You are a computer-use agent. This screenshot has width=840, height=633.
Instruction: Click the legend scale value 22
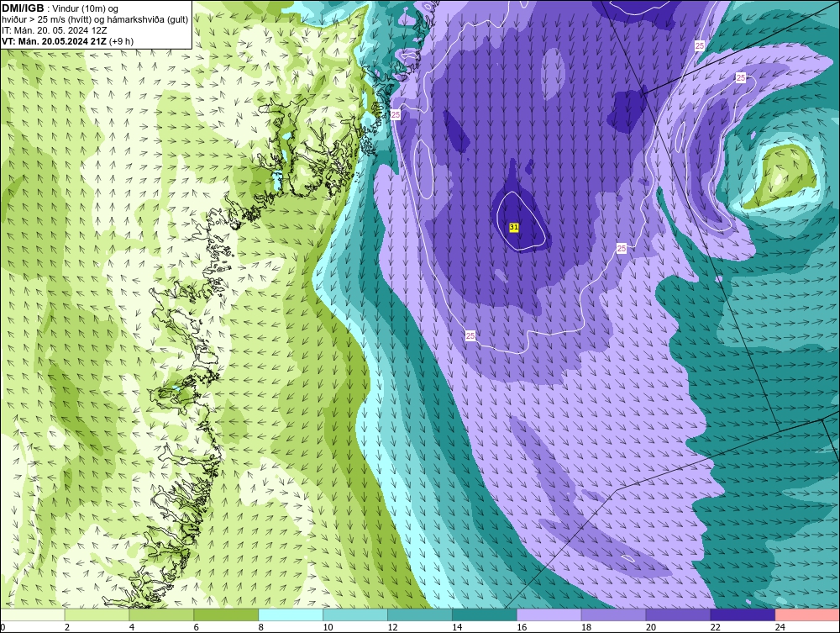pos(716,627)
